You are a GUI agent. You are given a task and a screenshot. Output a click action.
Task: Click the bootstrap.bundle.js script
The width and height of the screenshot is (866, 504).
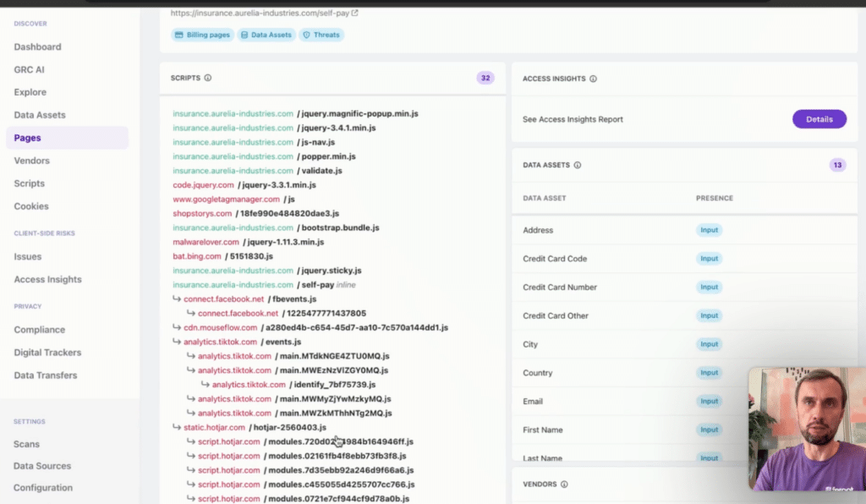click(276, 228)
